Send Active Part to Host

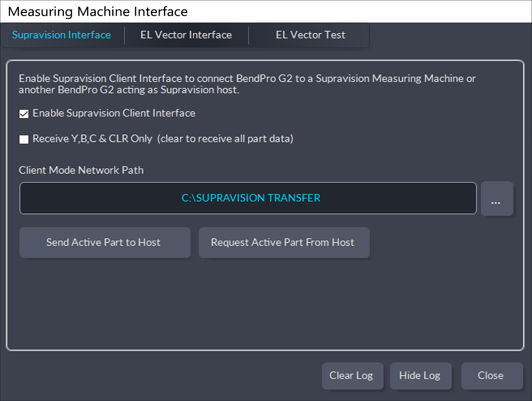click(x=105, y=242)
